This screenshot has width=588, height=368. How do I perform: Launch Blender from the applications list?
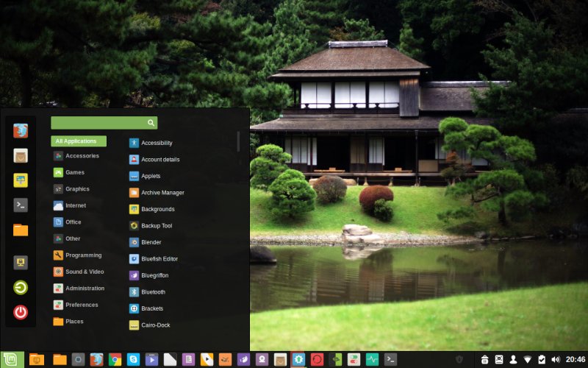point(151,242)
